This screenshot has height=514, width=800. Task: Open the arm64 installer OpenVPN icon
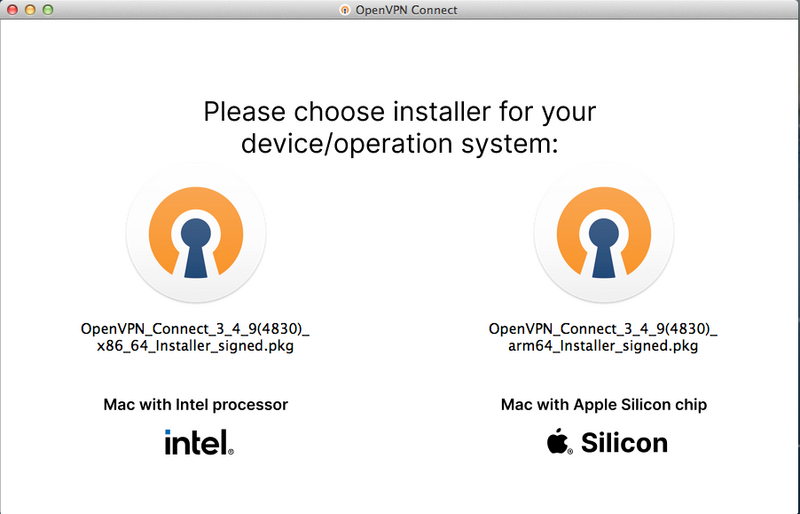604,233
